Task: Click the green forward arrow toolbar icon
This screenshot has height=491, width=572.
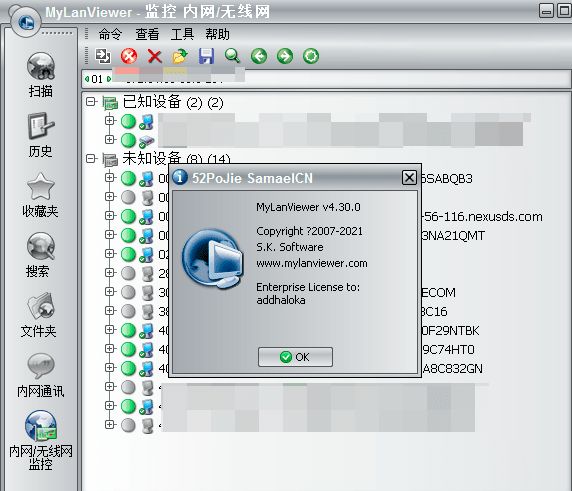Action: click(285, 56)
